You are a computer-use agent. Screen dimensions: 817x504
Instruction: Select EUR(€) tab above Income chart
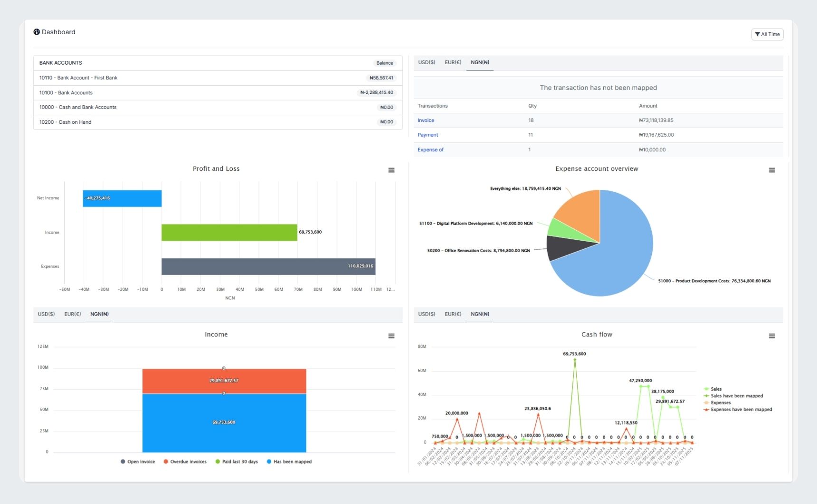[x=73, y=314]
